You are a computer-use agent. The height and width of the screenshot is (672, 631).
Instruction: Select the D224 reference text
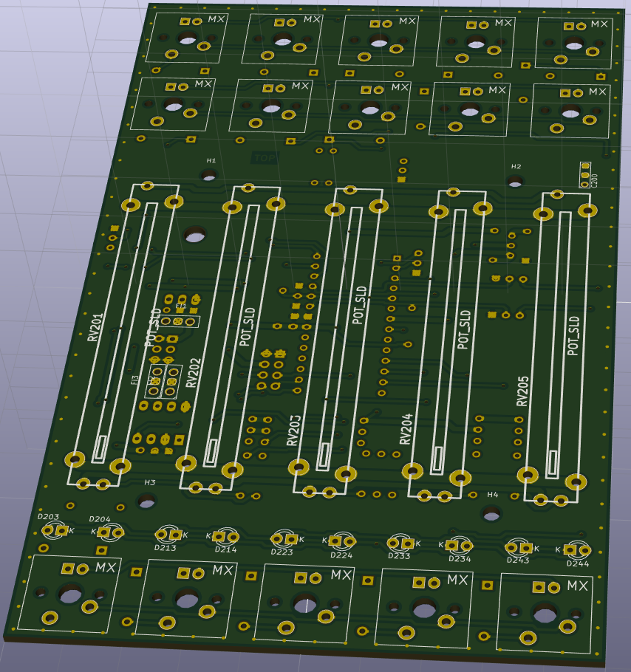point(341,555)
